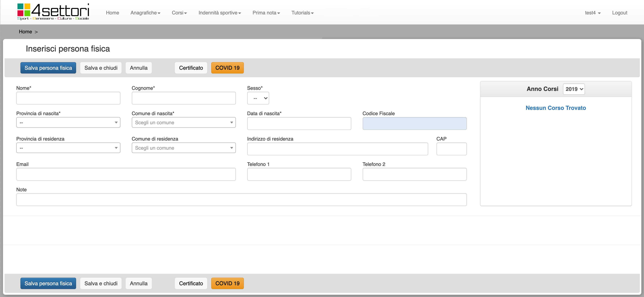Focus the Data di nascita field
644x297 pixels.
(x=299, y=124)
